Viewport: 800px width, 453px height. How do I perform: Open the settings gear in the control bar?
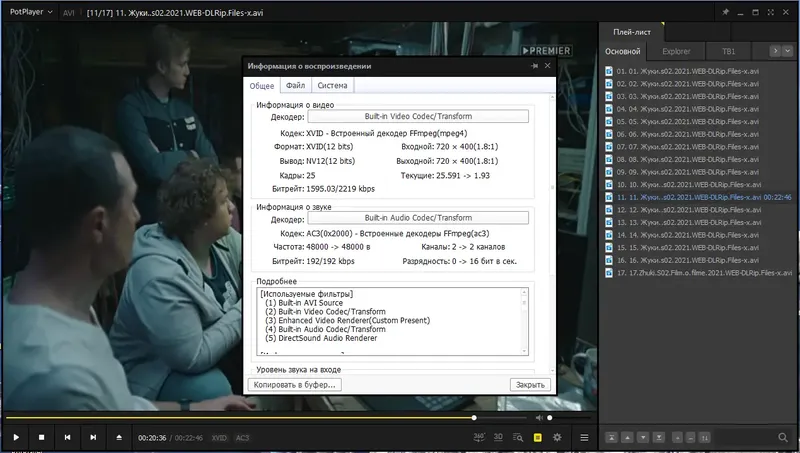click(557, 437)
